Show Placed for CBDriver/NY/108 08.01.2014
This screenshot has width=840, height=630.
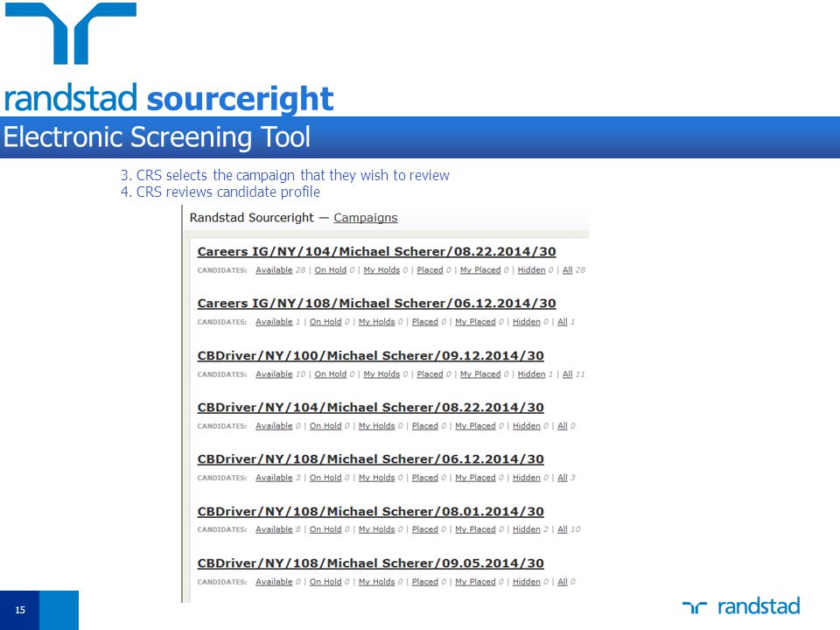click(x=425, y=529)
